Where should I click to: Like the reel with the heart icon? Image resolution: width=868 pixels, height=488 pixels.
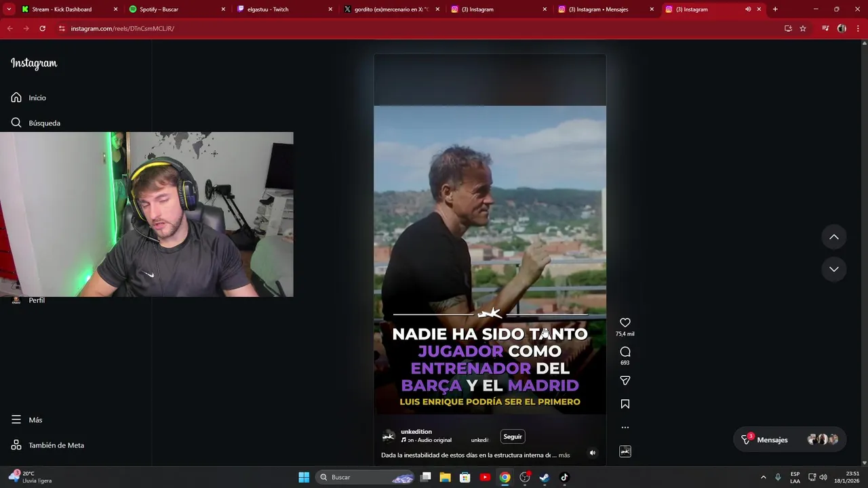click(x=625, y=323)
